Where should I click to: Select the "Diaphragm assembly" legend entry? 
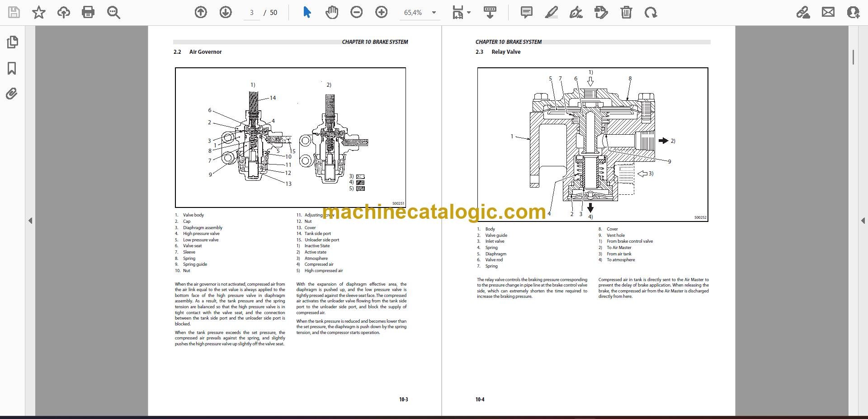(203, 228)
